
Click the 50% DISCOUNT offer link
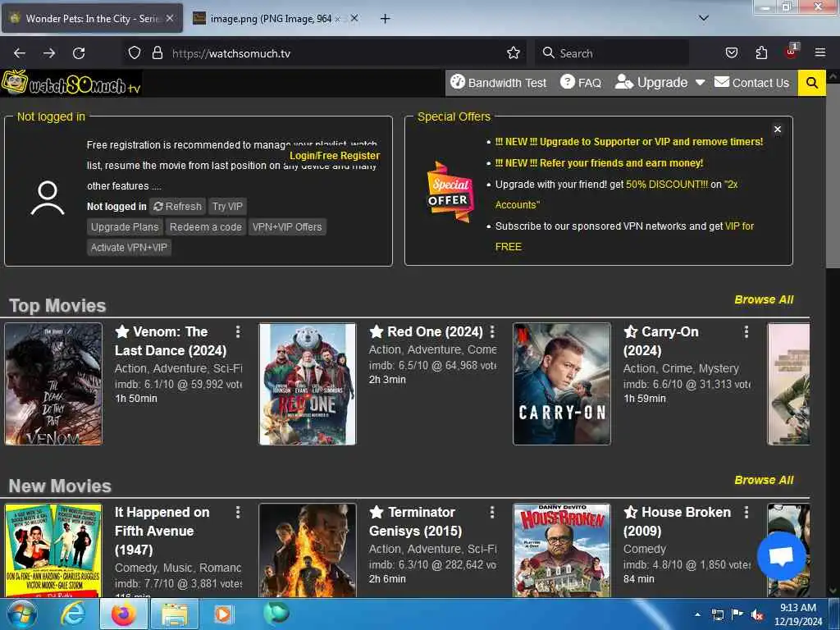667,185
